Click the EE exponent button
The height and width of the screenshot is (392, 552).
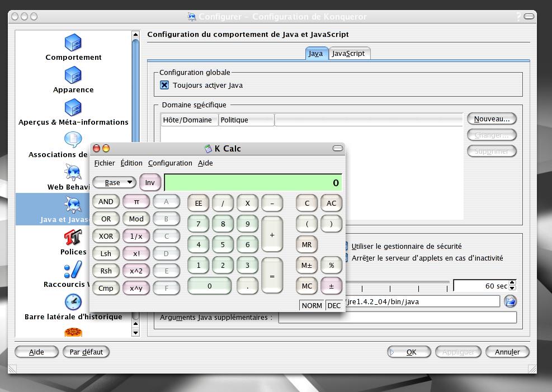pos(198,203)
